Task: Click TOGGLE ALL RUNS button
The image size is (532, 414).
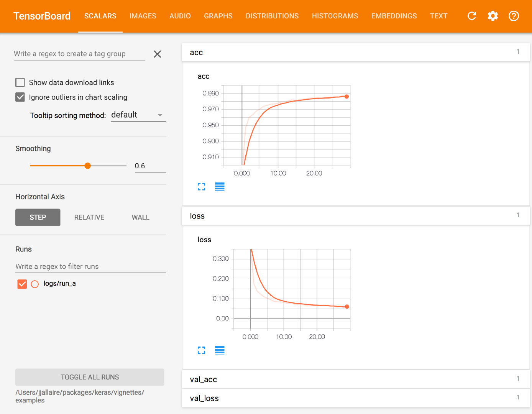Action: [90, 377]
